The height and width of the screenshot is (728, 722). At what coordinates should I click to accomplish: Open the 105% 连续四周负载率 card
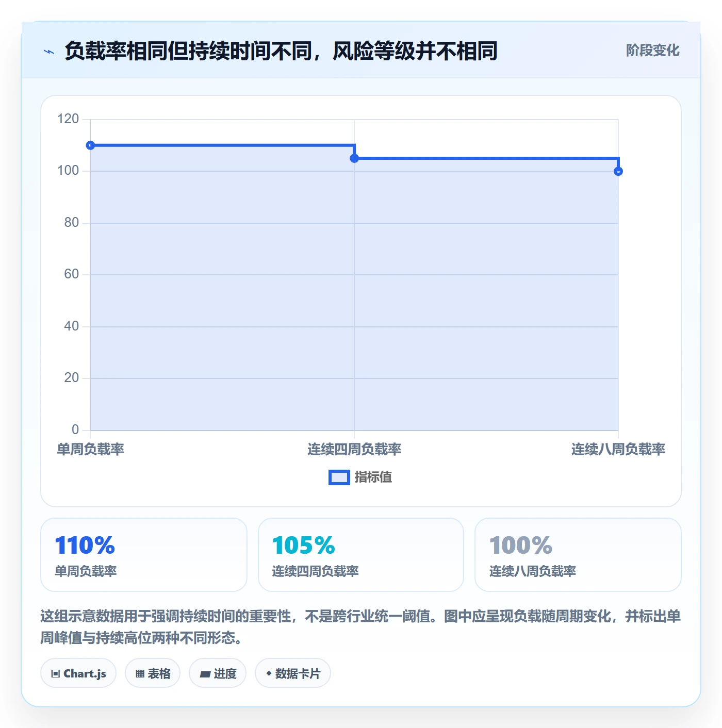tap(361, 555)
